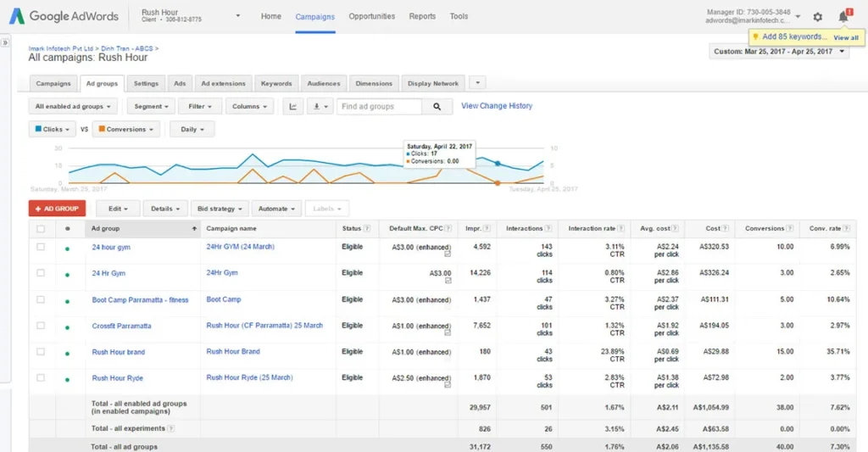The image size is (868, 452).
Task: Open the notifications bell
Action: (x=843, y=17)
